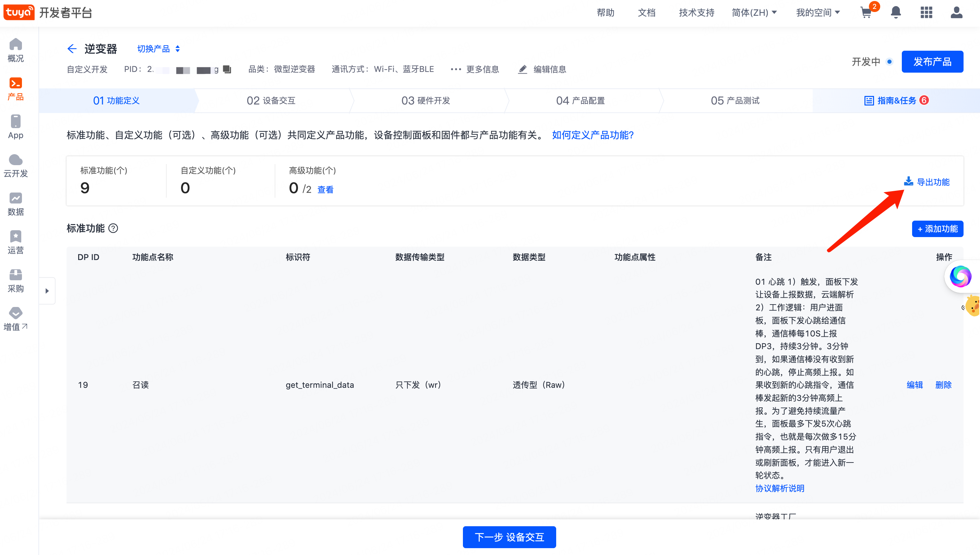
Task: Open the apps grid icon
Action: click(x=926, y=13)
